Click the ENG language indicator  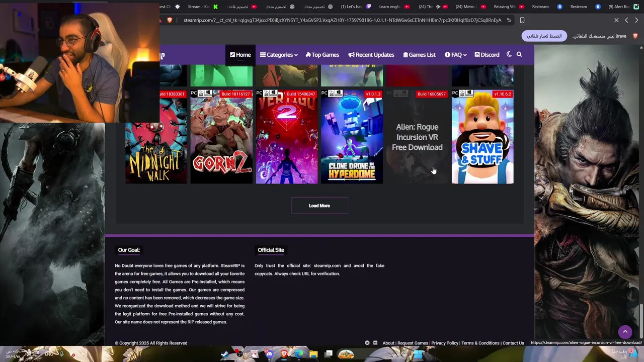(49, 354)
